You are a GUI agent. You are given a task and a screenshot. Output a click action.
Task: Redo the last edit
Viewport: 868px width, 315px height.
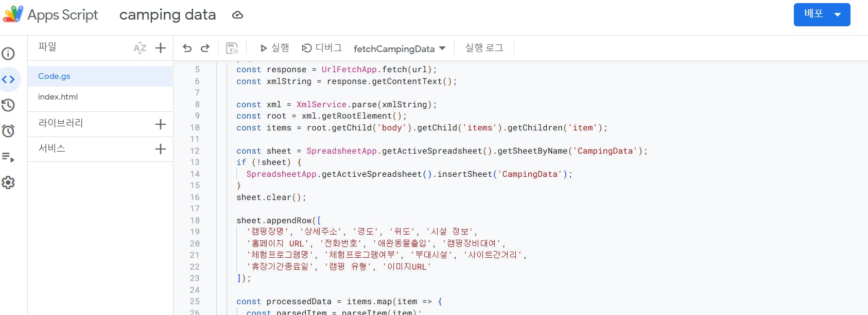pos(205,48)
